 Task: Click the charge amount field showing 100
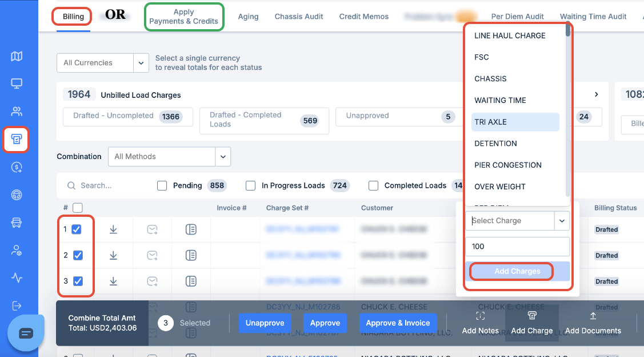518,247
